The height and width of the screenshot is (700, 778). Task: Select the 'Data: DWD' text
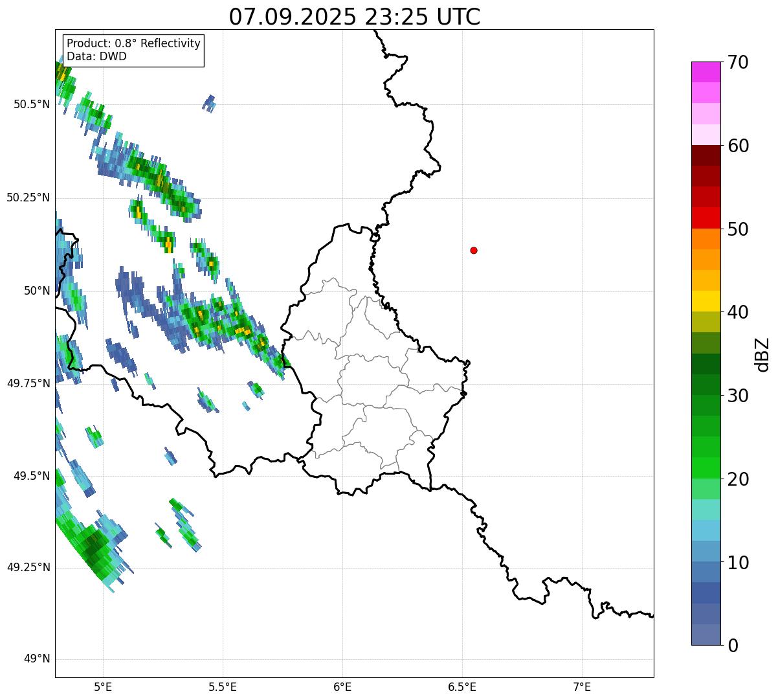coord(96,56)
